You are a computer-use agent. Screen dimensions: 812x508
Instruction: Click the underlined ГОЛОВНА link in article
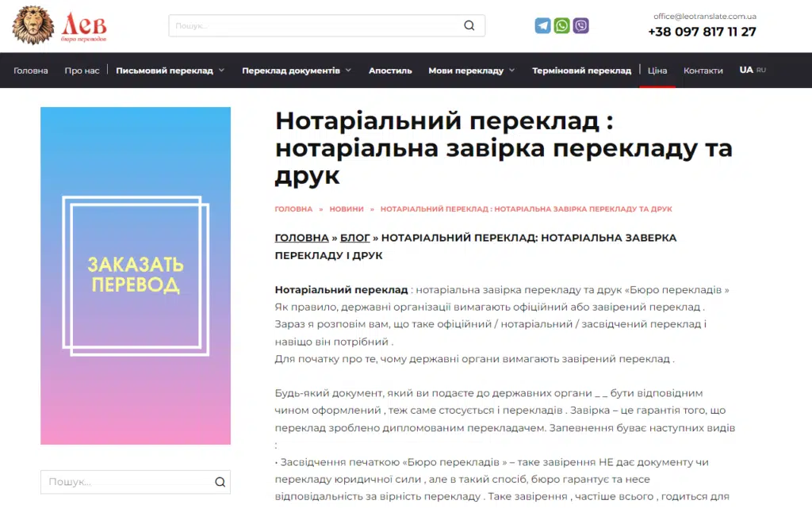pyautogui.click(x=302, y=238)
